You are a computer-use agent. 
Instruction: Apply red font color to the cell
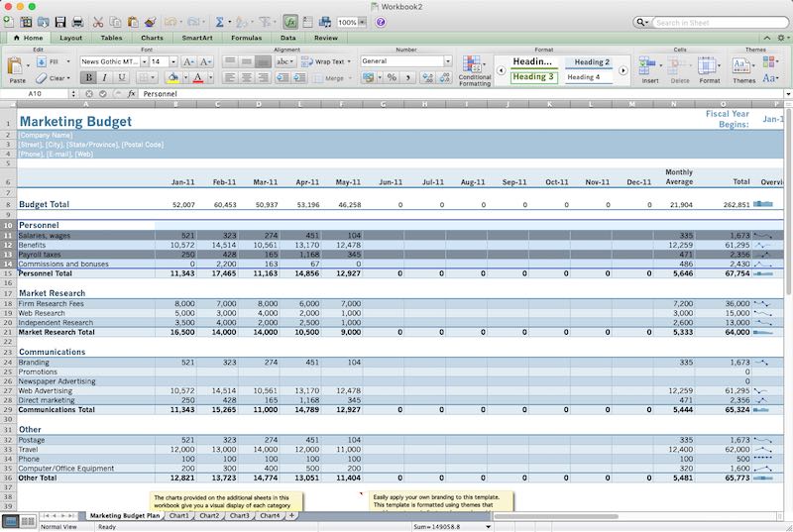click(x=197, y=78)
